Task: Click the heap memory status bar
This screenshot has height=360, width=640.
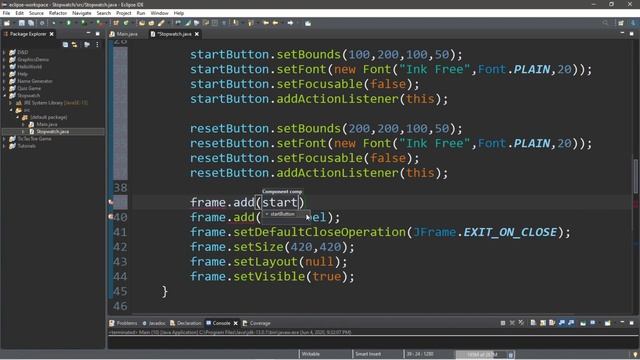Action: (x=481, y=354)
